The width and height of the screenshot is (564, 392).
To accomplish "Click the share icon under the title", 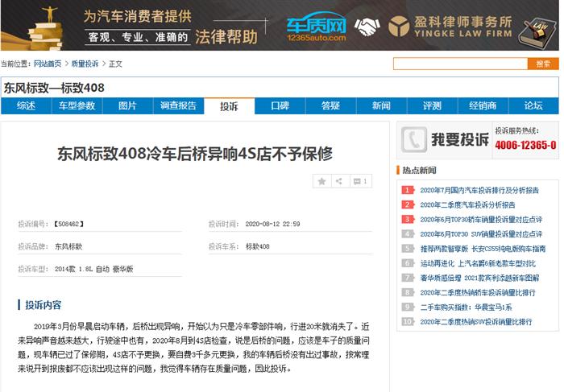I will (339, 181).
